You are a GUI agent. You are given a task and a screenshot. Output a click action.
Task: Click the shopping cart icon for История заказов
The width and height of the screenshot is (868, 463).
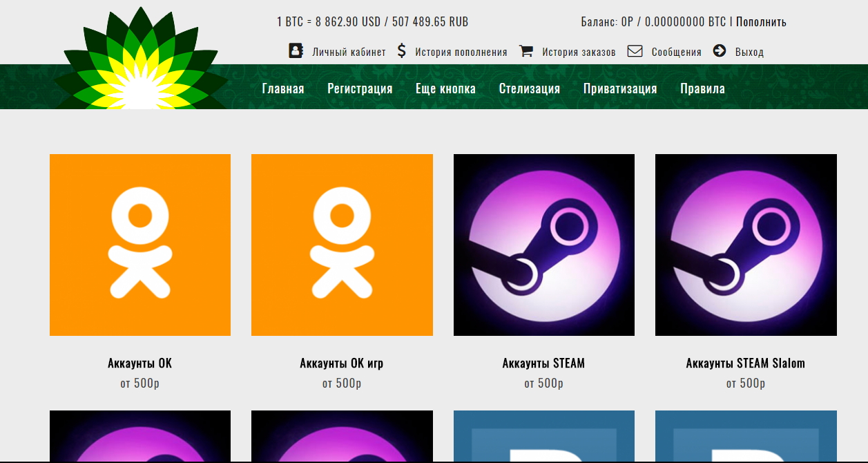click(x=526, y=51)
